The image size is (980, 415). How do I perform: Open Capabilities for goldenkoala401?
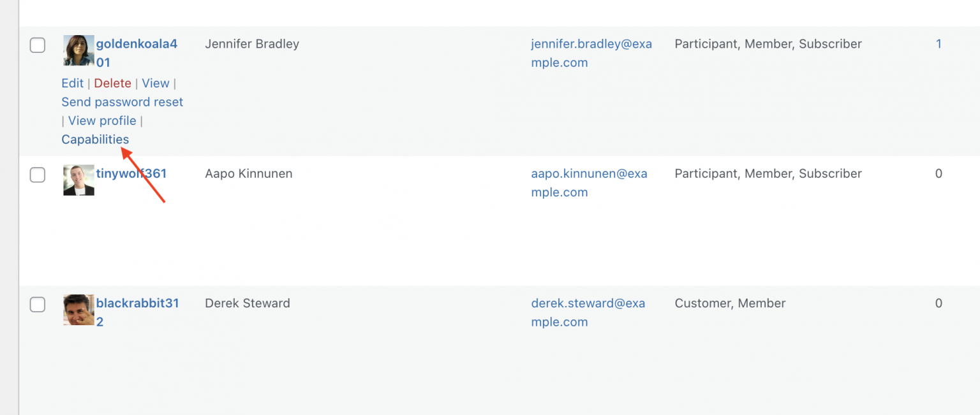tap(94, 139)
